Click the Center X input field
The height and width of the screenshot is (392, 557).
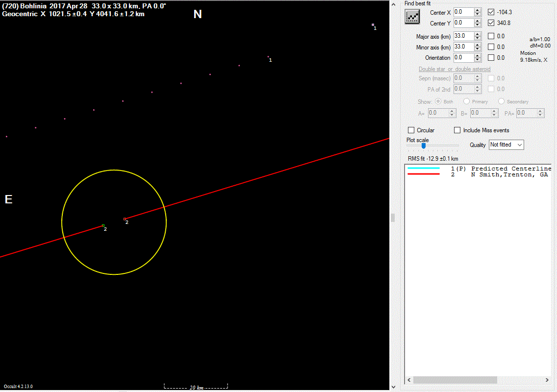pos(463,12)
